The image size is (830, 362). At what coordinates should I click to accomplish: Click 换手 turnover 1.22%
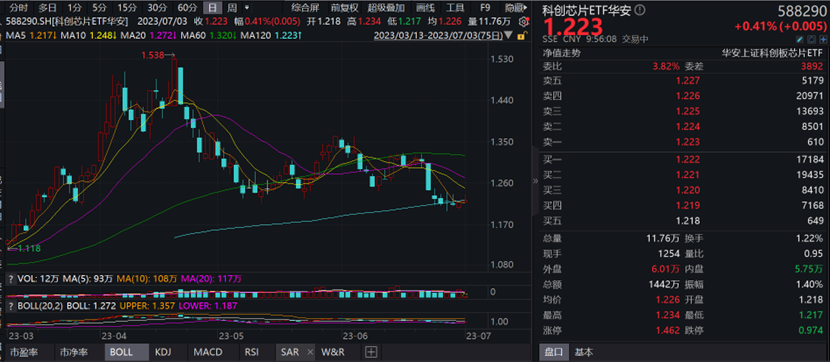[810, 239]
